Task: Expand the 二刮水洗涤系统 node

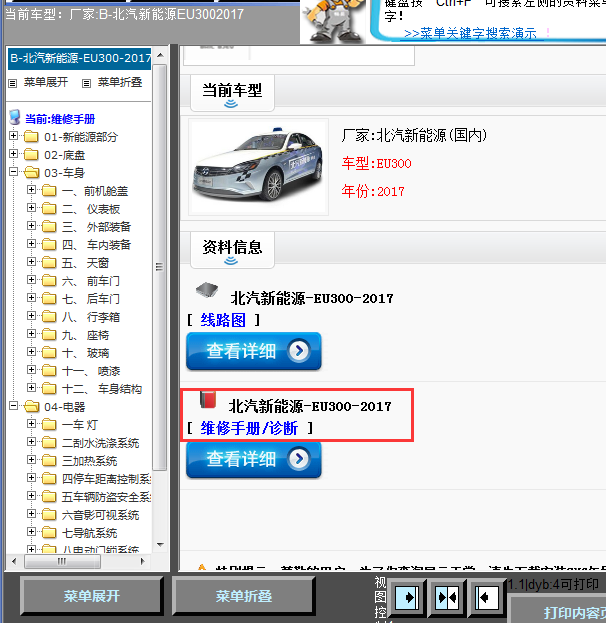Action: click(31, 441)
